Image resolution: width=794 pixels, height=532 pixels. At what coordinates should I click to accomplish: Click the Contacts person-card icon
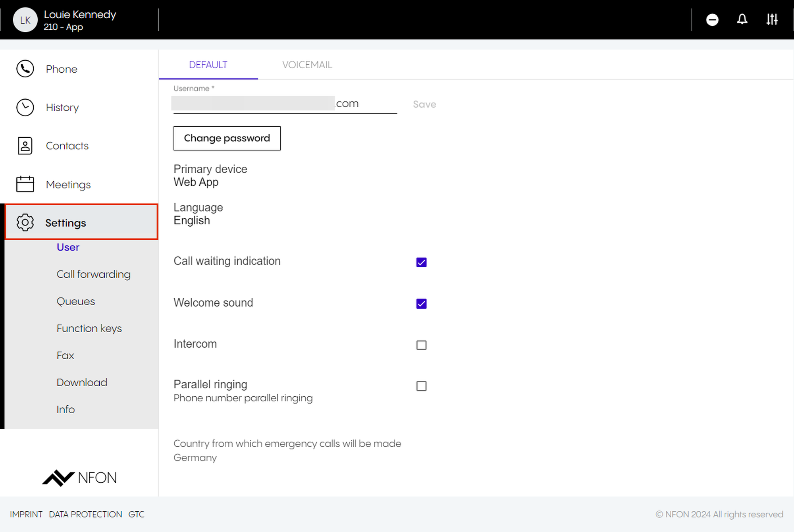[25, 146]
